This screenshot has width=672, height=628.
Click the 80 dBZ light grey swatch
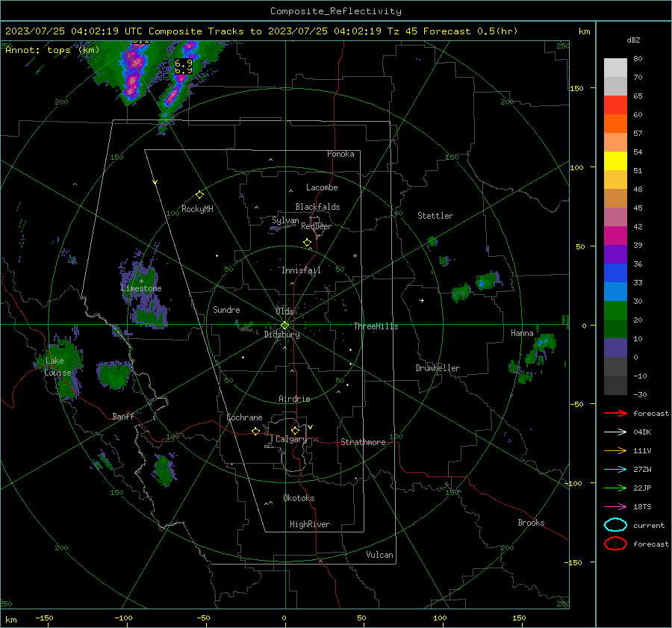pos(615,67)
